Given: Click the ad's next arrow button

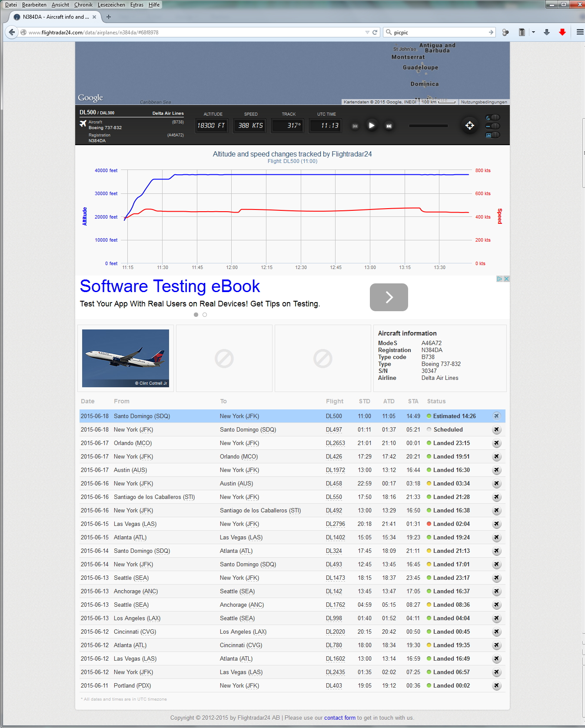Looking at the screenshot, I should coord(389,297).
